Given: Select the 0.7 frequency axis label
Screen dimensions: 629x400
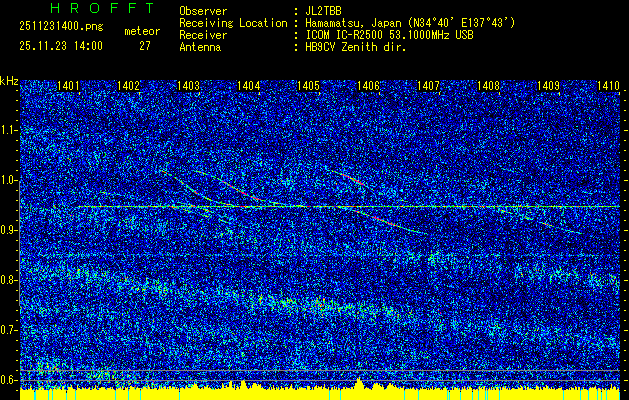Looking at the screenshot, I should (9, 329).
